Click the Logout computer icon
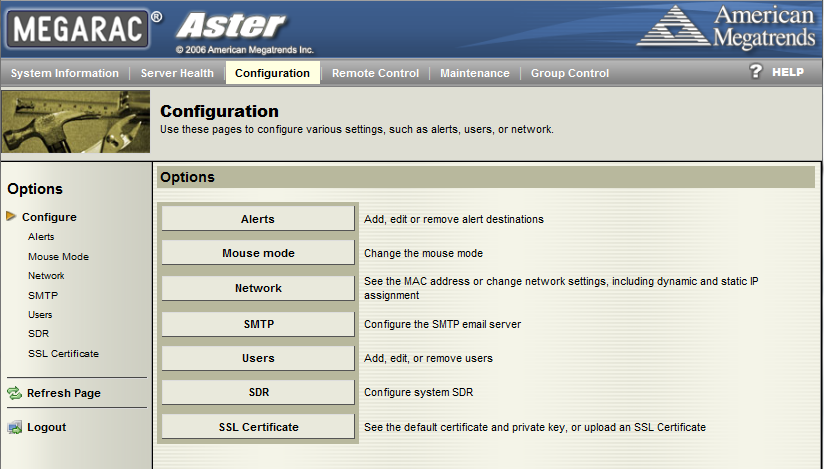 [15, 427]
